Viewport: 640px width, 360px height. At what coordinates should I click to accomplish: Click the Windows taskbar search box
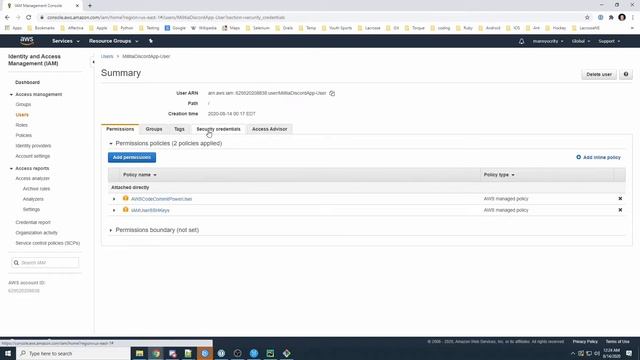[73, 353]
